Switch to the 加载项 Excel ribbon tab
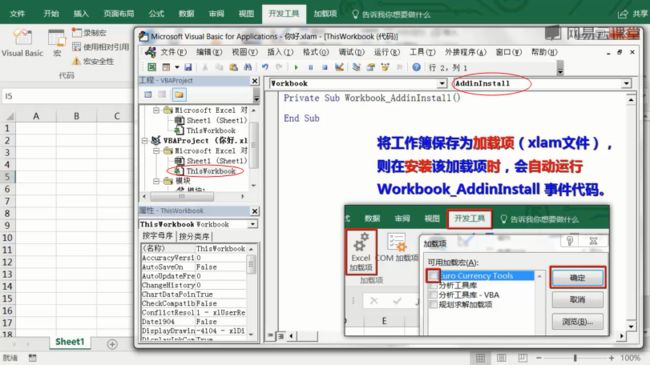 pos(325,14)
